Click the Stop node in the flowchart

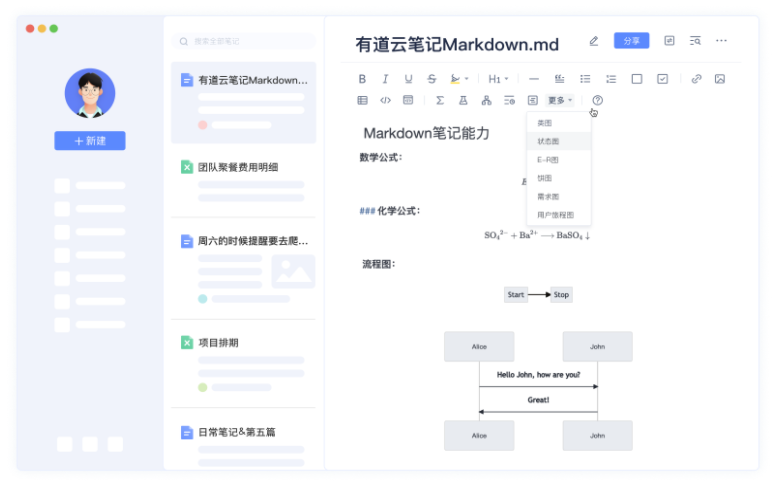561,295
